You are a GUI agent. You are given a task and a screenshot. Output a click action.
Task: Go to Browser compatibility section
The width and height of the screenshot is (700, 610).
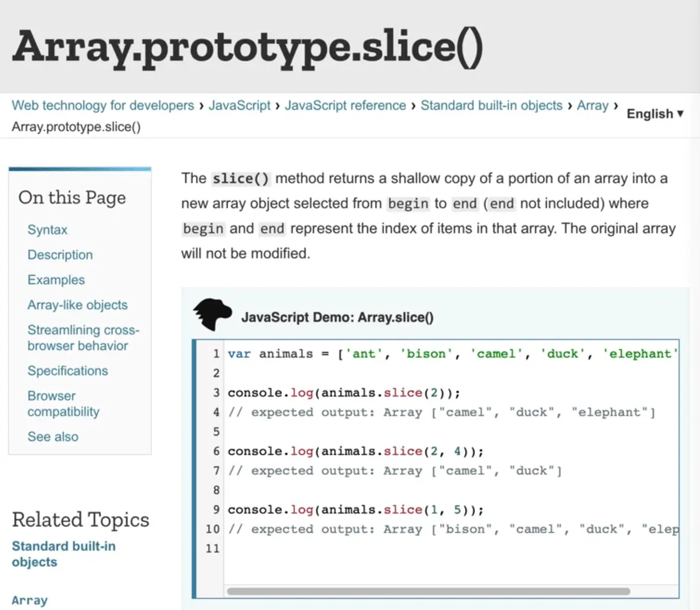(x=63, y=404)
